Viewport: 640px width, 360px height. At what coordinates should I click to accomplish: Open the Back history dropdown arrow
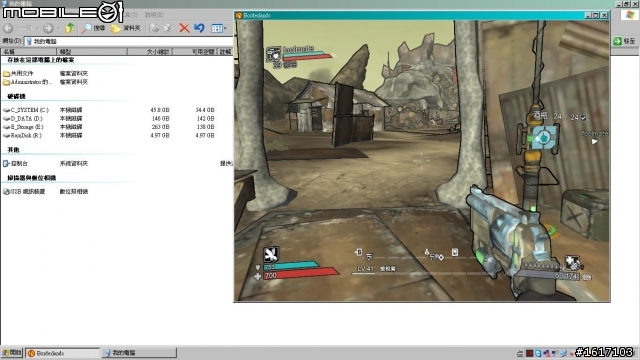tap(38, 28)
